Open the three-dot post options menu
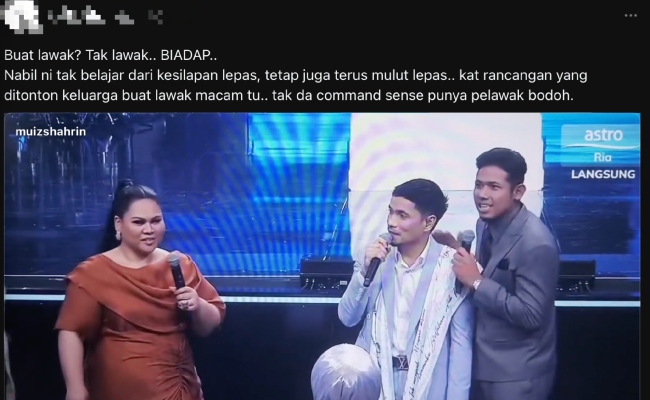650x400 pixels. pos(631,16)
